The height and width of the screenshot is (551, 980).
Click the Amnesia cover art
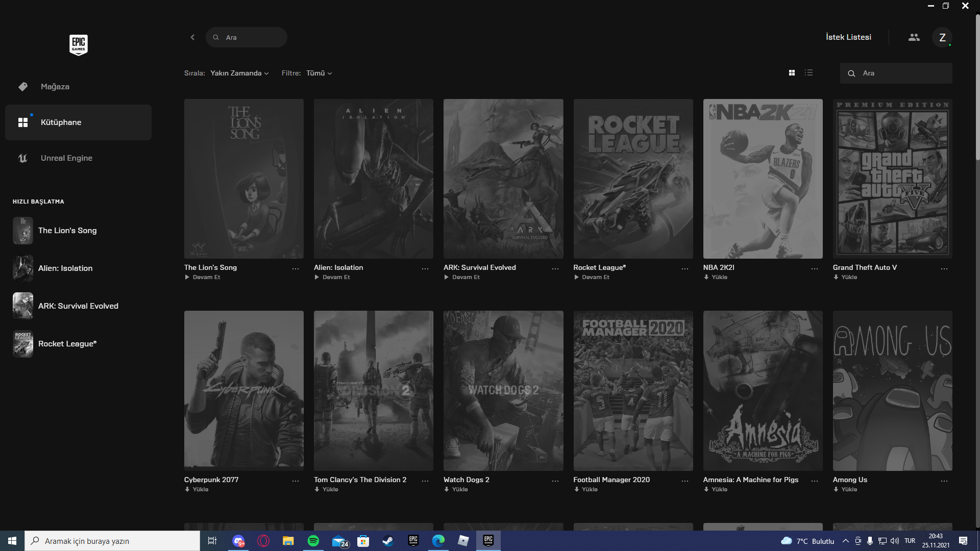click(763, 391)
